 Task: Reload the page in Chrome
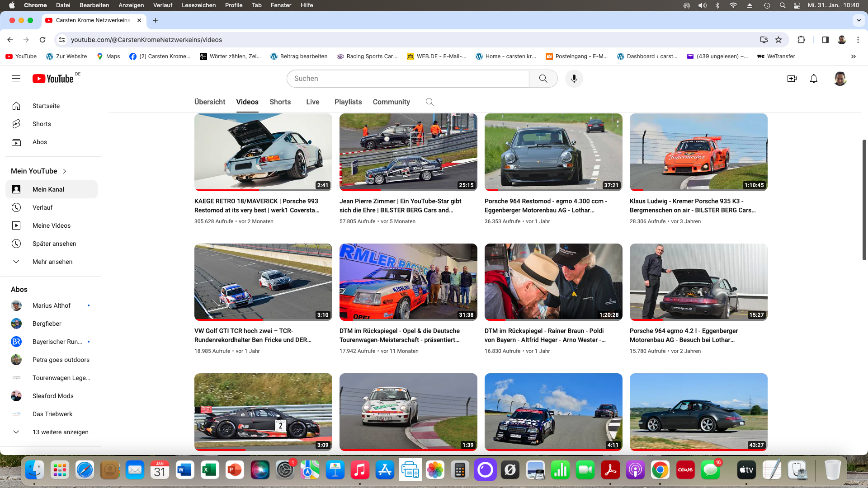[42, 40]
